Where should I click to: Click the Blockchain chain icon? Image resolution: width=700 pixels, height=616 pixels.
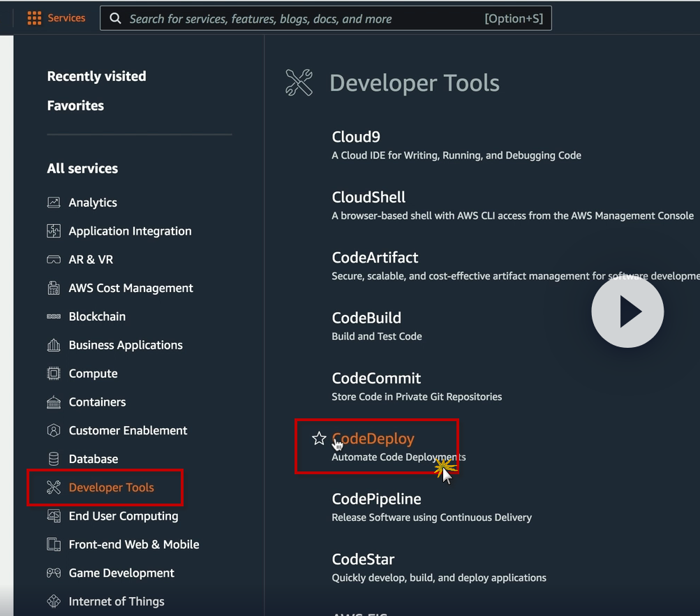click(54, 316)
